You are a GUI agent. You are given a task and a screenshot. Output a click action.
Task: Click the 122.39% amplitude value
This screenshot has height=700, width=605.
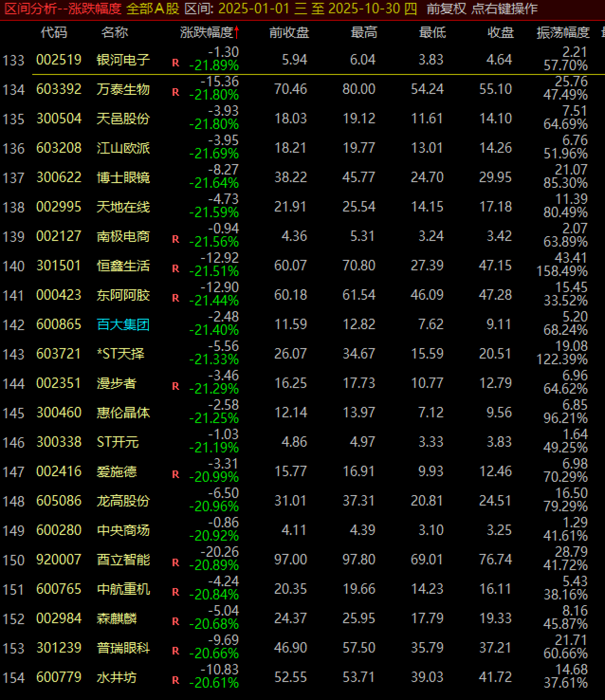pyautogui.click(x=562, y=359)
